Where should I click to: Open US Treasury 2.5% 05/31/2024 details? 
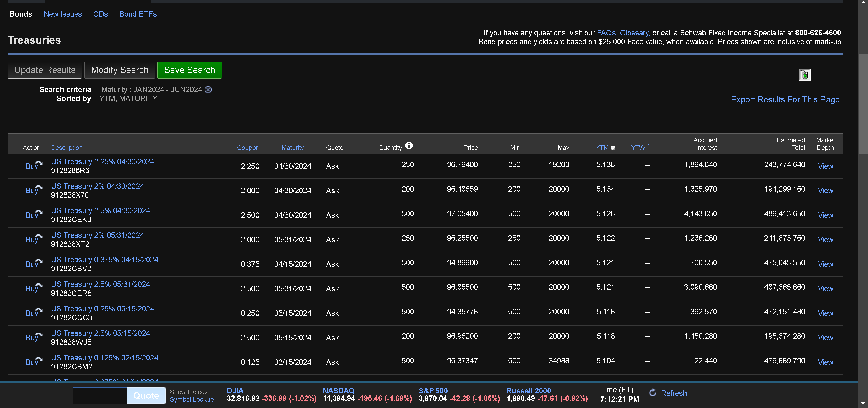[100, 284]
